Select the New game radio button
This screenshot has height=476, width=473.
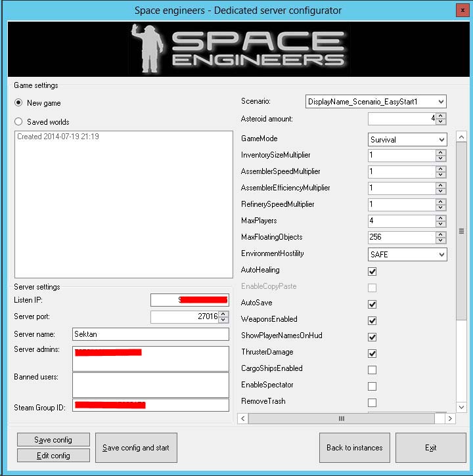18,103
